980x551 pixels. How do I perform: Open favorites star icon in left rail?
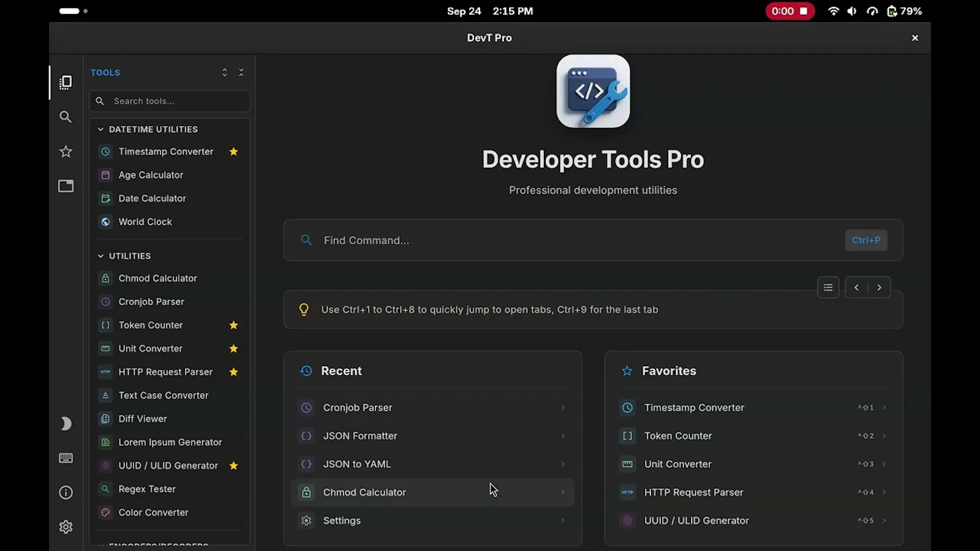pos(66,151)
